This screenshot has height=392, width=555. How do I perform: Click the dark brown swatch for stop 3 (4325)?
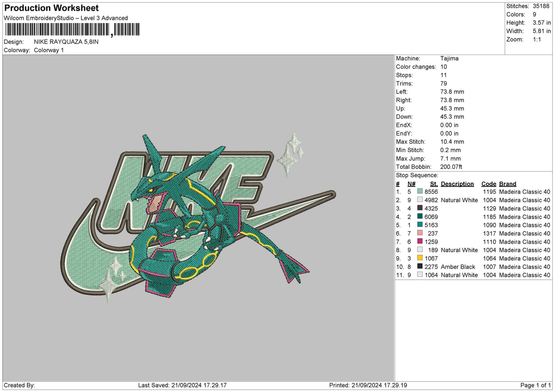pos(419,208)
